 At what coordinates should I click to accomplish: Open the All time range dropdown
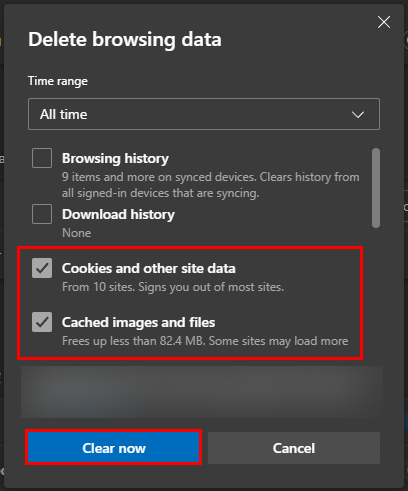point(204,114)
